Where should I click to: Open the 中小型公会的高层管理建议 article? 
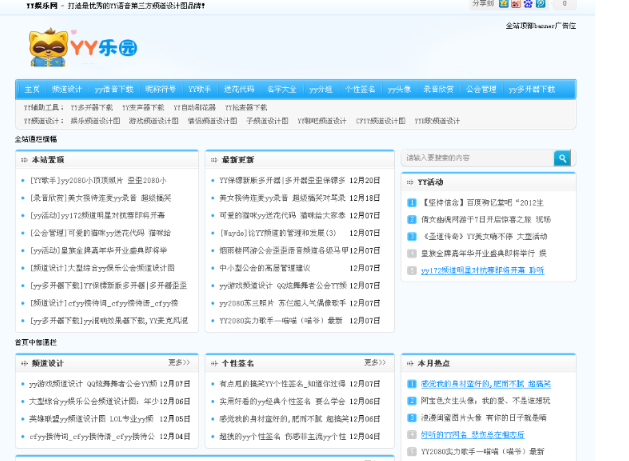(265, 268)
